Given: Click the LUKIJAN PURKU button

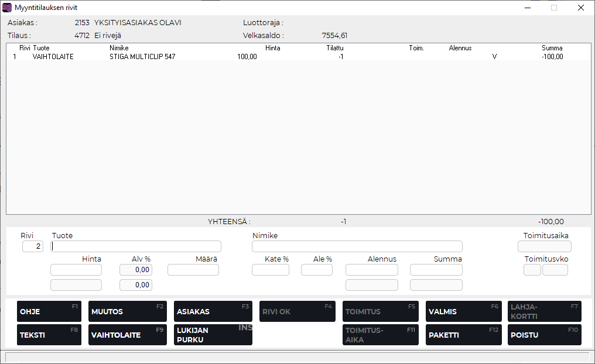Looking at the screenshot, I should 213,335.
